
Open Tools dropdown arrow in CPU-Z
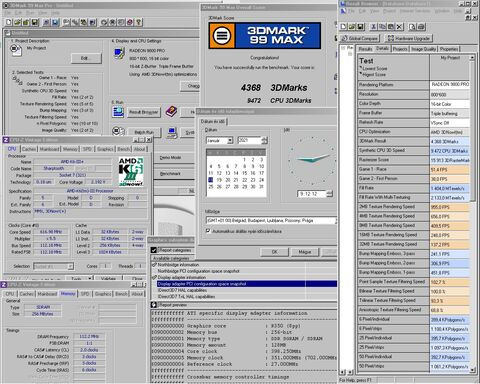[90, 278]
